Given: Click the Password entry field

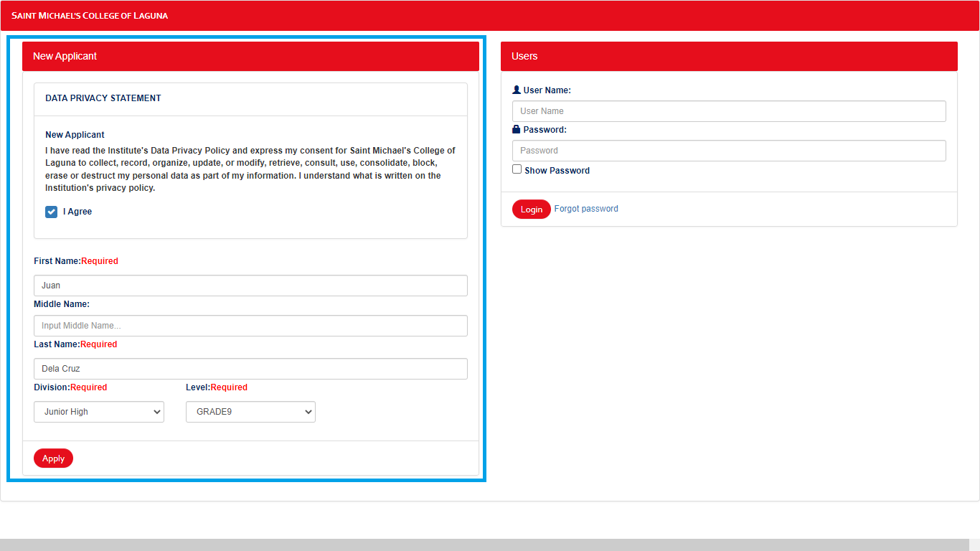Looking at the screenshot, I should (729, 150).
